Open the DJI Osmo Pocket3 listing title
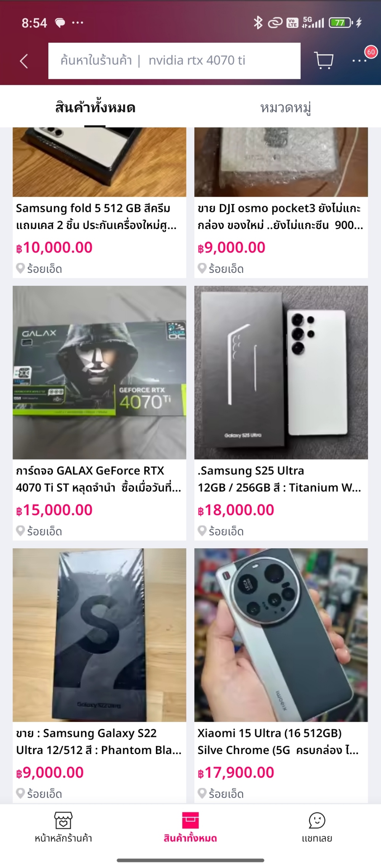Screen dimensions: 381x868 [x=280, y=216]
